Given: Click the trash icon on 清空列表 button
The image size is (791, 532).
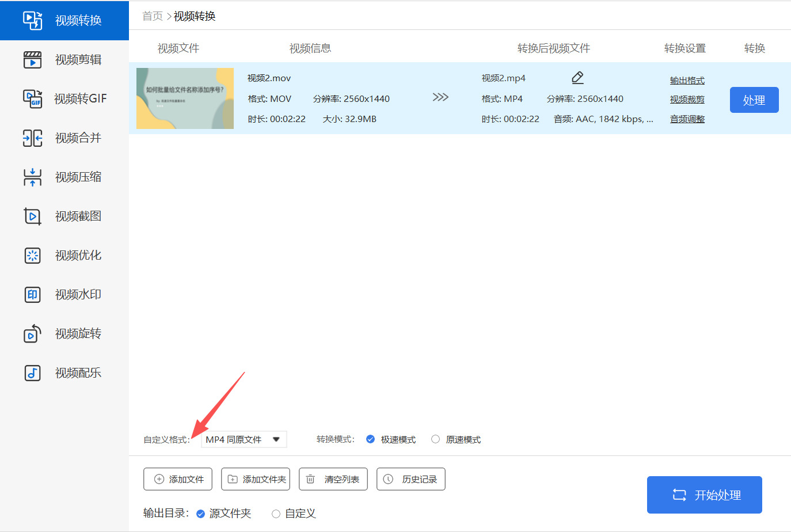Looking at the screenshot, I should [310, 479].
